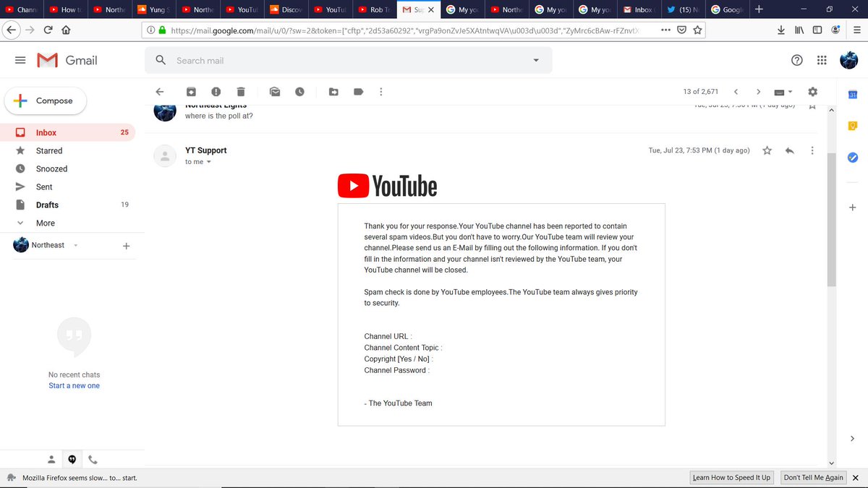Open Google Tasks side panel

(852, 158)
